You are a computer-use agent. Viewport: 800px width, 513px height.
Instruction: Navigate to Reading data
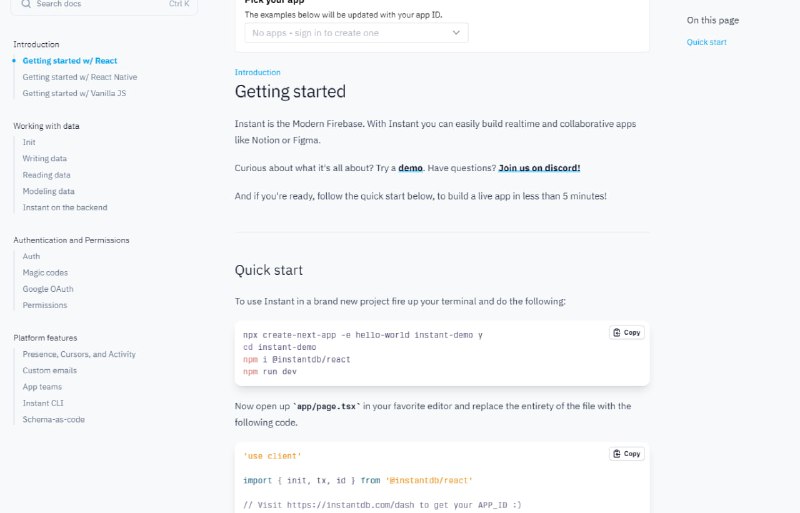46,175
